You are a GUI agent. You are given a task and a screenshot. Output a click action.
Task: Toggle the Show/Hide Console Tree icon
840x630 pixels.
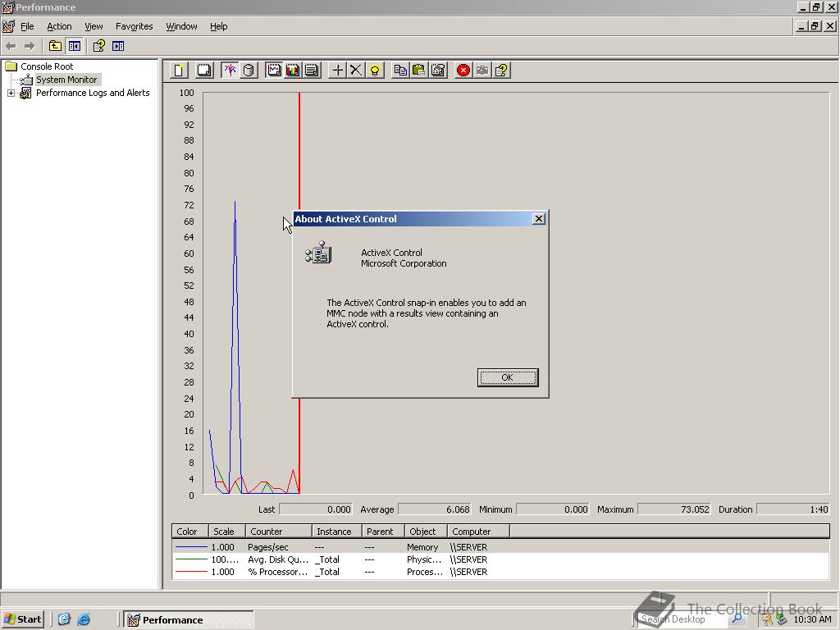74,46
